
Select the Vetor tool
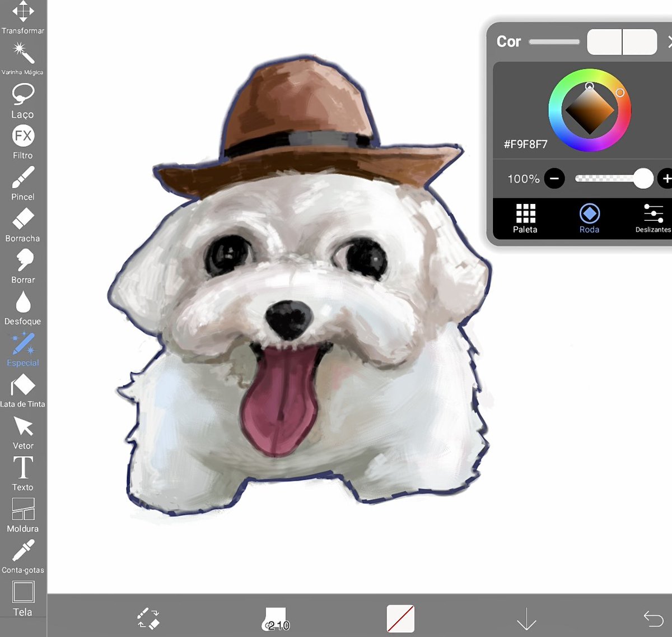[x=23, y=432]
